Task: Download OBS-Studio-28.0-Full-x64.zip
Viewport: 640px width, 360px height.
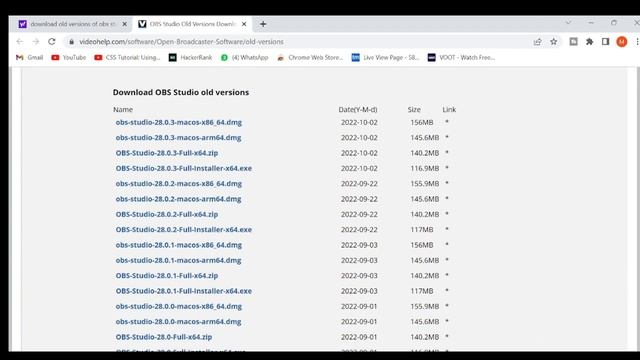Action: click(x=164, y=337)
